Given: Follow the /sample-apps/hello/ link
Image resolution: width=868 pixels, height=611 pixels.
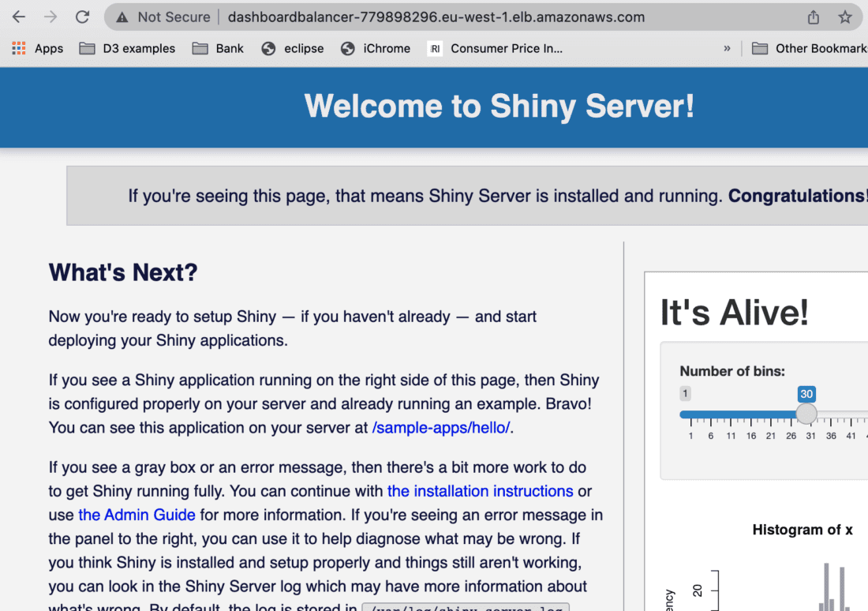Looking at the screenshot, I should 441,428.
